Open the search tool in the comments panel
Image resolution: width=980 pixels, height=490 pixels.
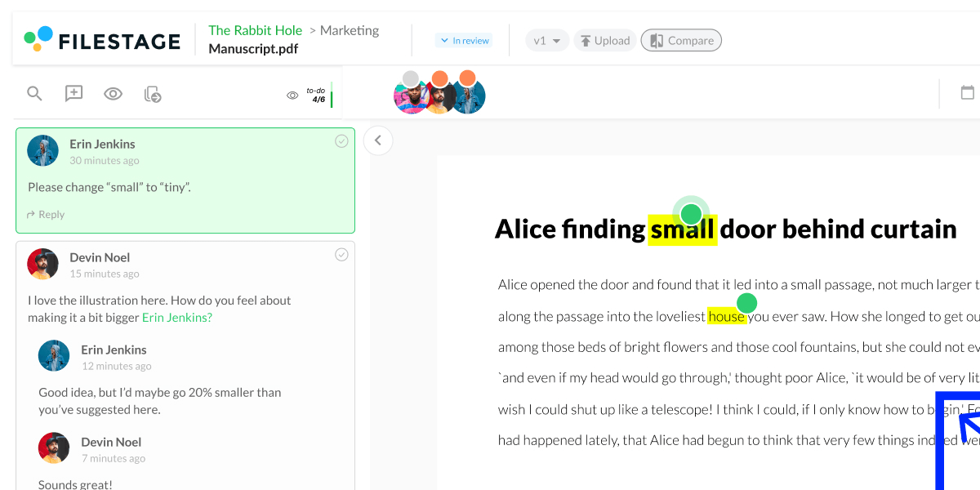click(x=34, y=93)
